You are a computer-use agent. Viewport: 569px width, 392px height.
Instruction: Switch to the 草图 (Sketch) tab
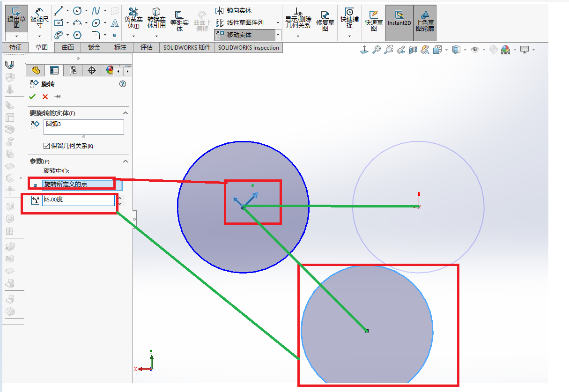(42, 47)
